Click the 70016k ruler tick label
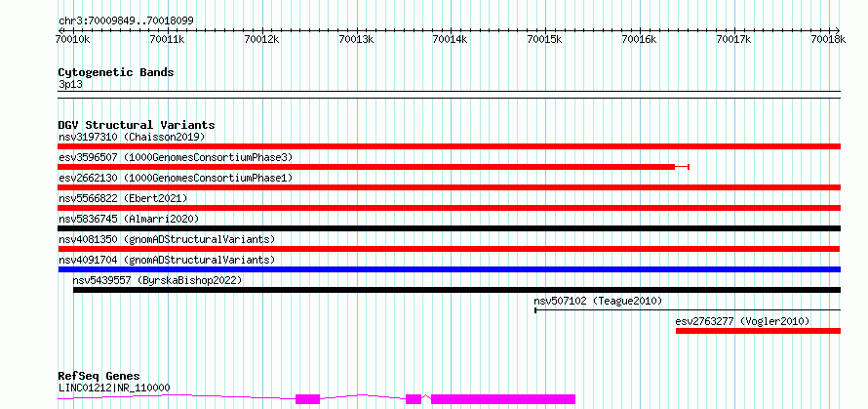This screenshot has height=409, width=868. click(641, 39)
